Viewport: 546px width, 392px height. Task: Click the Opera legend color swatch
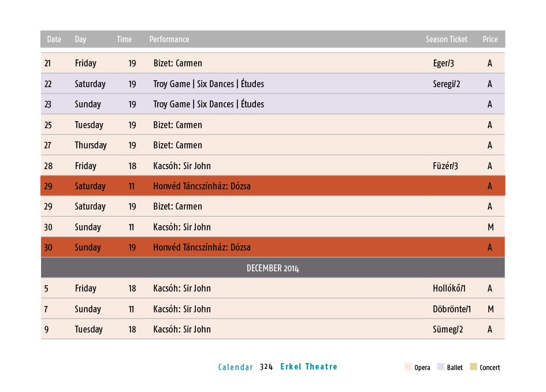pos(408,367)
